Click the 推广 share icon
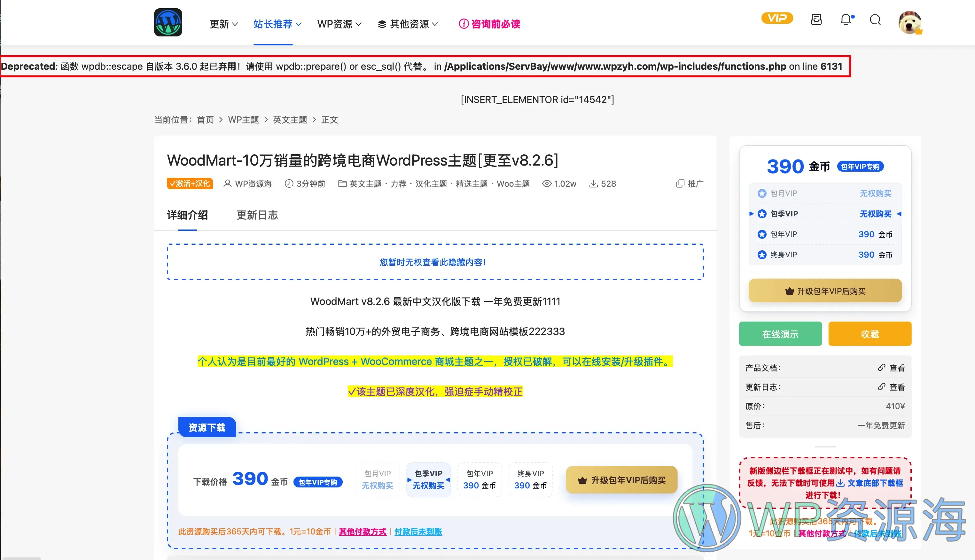The image size is (975, 560). (x=681, y=183)
